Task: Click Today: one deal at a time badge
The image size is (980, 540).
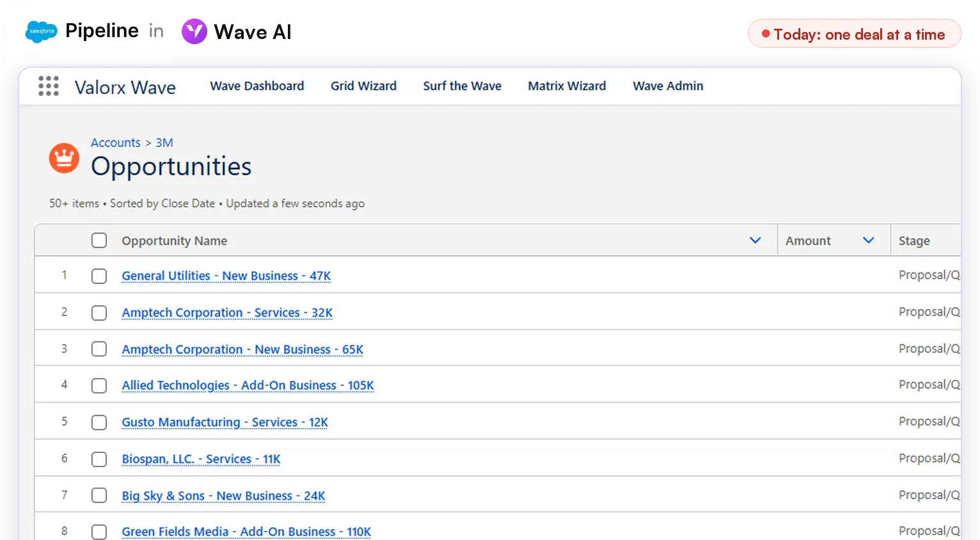Action: click(x=855, y=34)
